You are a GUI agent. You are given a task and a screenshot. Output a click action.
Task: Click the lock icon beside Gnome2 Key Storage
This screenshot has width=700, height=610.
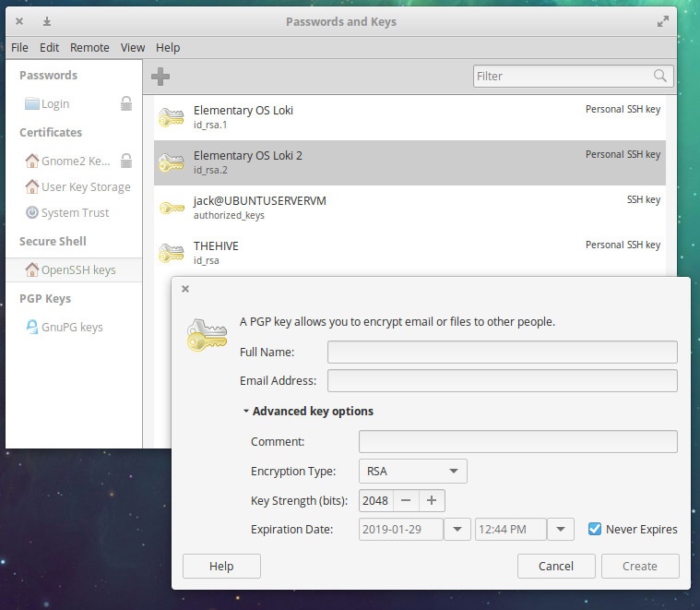pos(126,161)
